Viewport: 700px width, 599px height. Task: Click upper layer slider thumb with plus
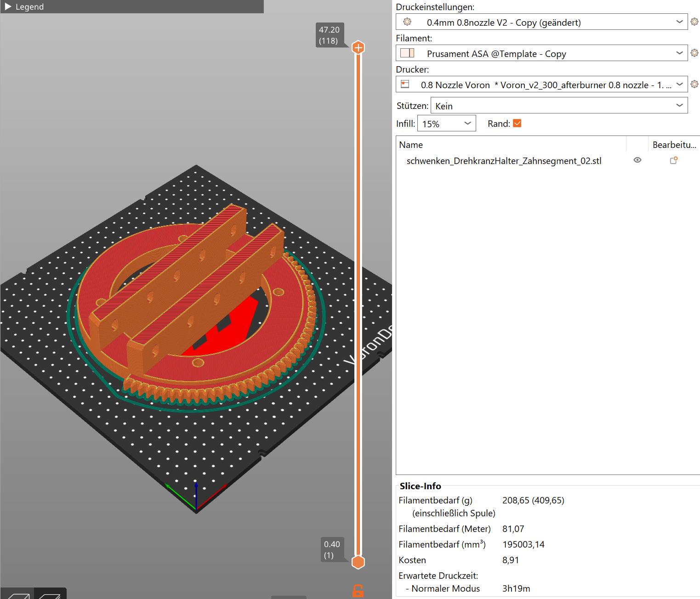(358, 47)
